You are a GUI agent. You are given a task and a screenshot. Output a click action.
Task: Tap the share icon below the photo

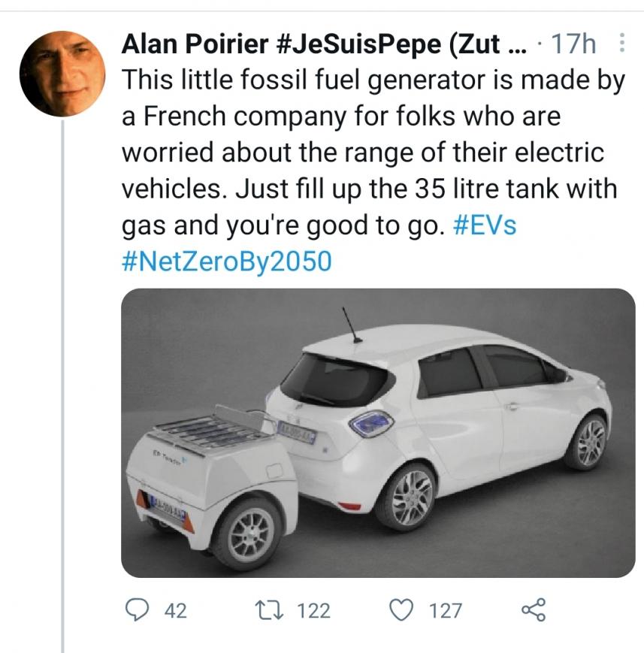(533, 610)
